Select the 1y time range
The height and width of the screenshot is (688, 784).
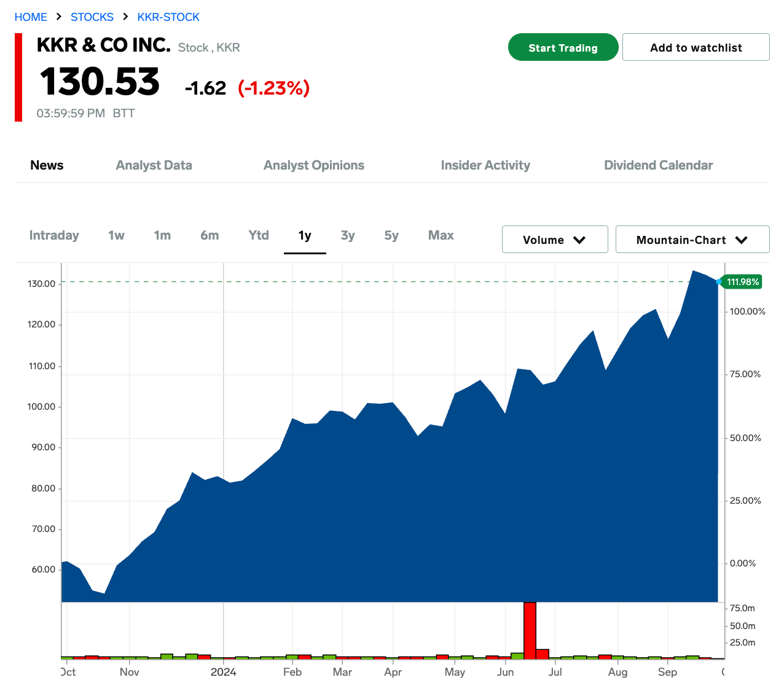[305, 235]
